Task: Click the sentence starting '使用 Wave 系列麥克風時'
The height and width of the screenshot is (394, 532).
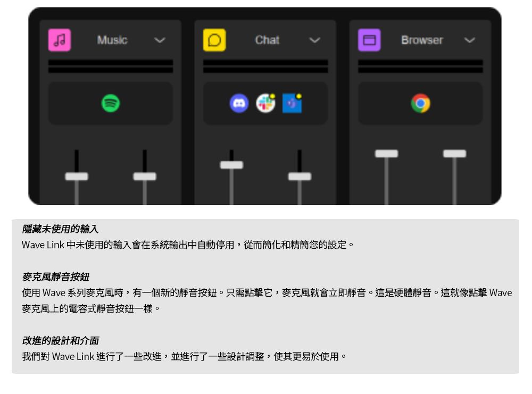Action: (x=267, y=300)
